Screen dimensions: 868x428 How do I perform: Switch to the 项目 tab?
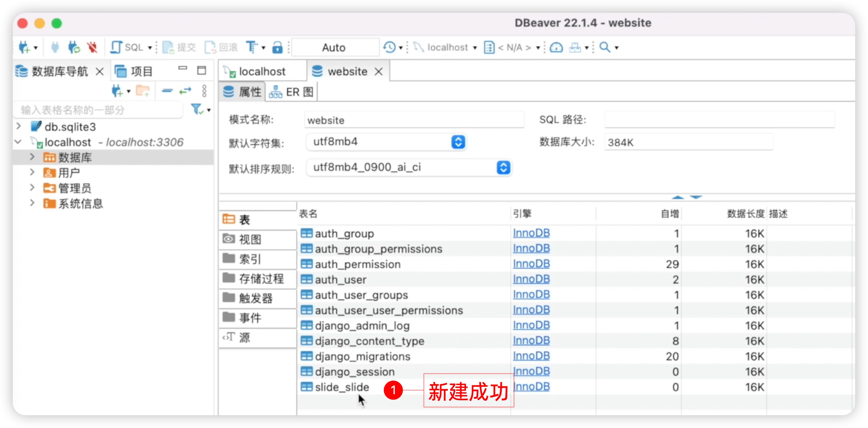pyautogui.click(x=134, y=71)
